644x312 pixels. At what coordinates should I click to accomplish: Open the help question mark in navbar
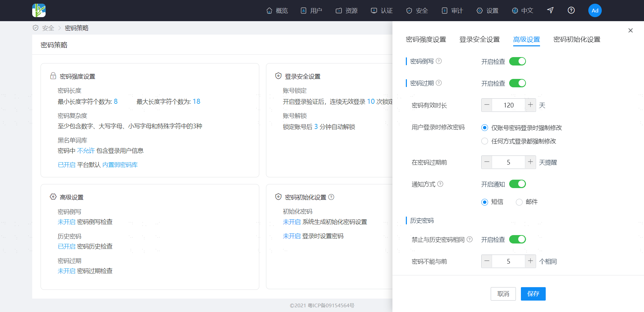[x=571, y=10]
